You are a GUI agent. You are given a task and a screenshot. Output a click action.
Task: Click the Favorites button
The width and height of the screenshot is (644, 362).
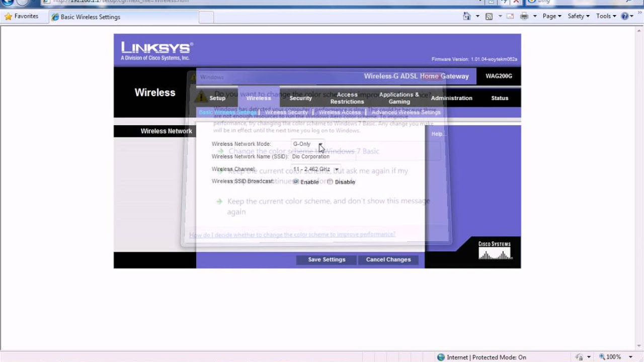pos(22,16)
